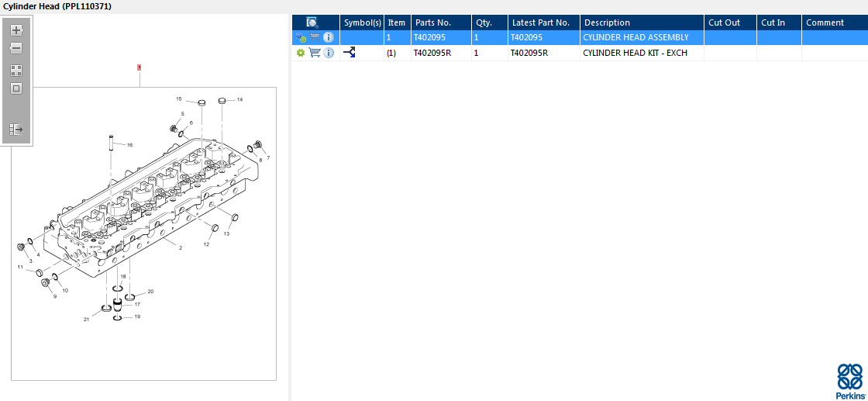The width and height of the screenshot is (868, 401).
Task: Click callout 20 label on diagram
Action: point(150,292)
